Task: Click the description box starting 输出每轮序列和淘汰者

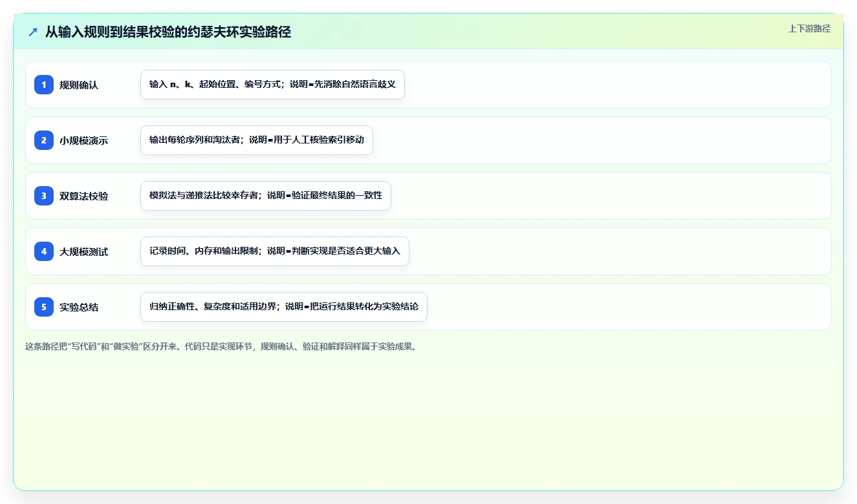Action: 257,140
